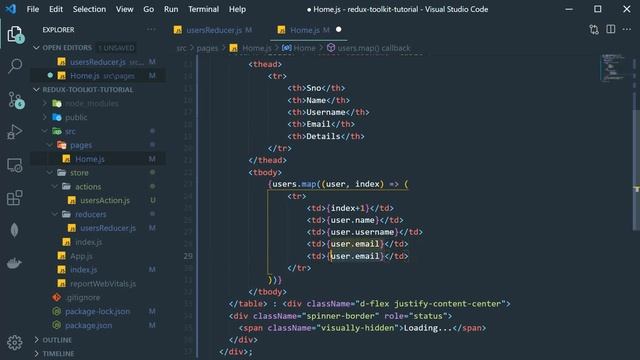
Task: Click the VS Code logo icon
Action: tap(11, 9)
